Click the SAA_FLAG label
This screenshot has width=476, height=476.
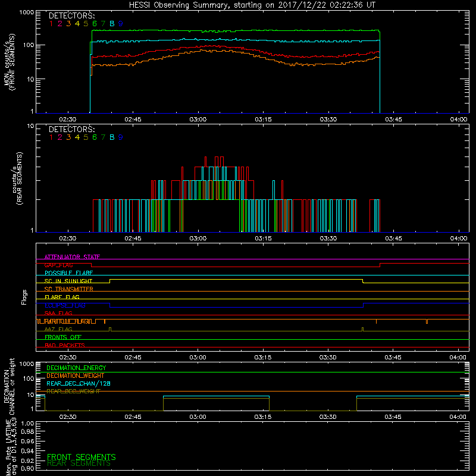(x=58, y=313)
